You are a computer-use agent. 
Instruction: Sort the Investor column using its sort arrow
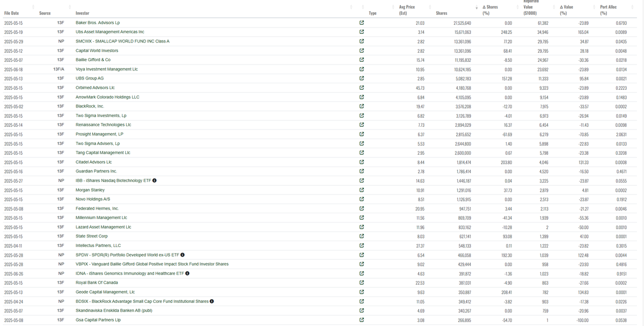[350, 8]
